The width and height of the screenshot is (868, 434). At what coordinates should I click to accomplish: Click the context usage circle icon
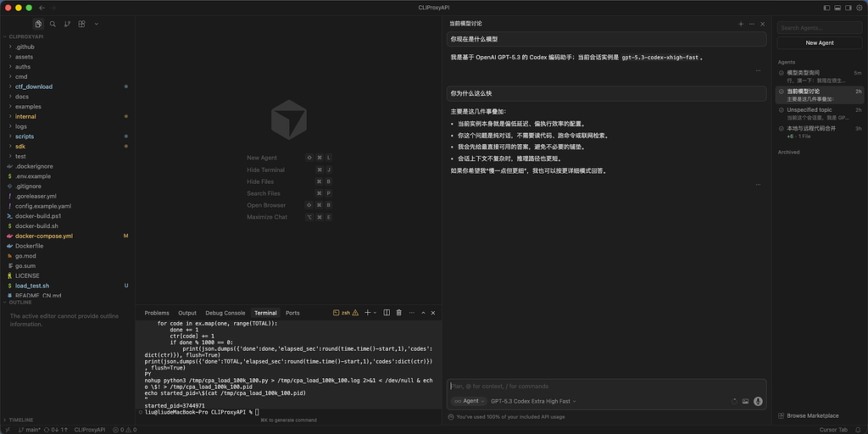pyautogui.click(x=735, y=401)
